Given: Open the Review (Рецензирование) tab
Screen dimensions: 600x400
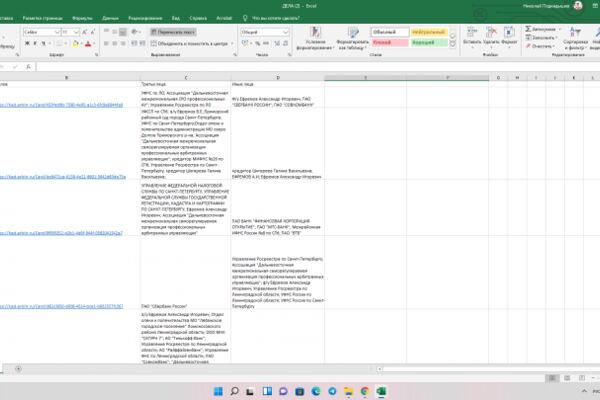Looking at the screenshot, I should tap(145, 18).
